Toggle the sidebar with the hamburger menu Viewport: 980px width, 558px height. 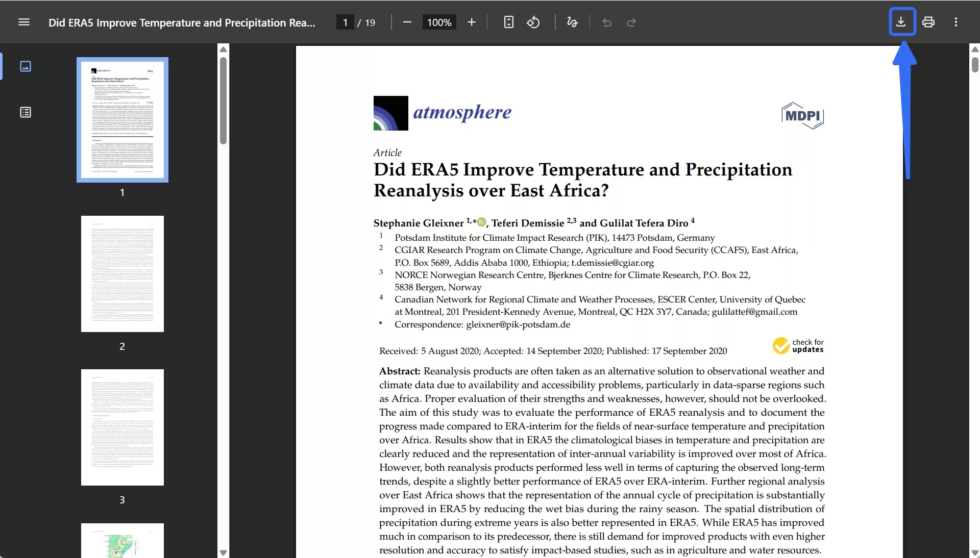(x=24, y=22)
